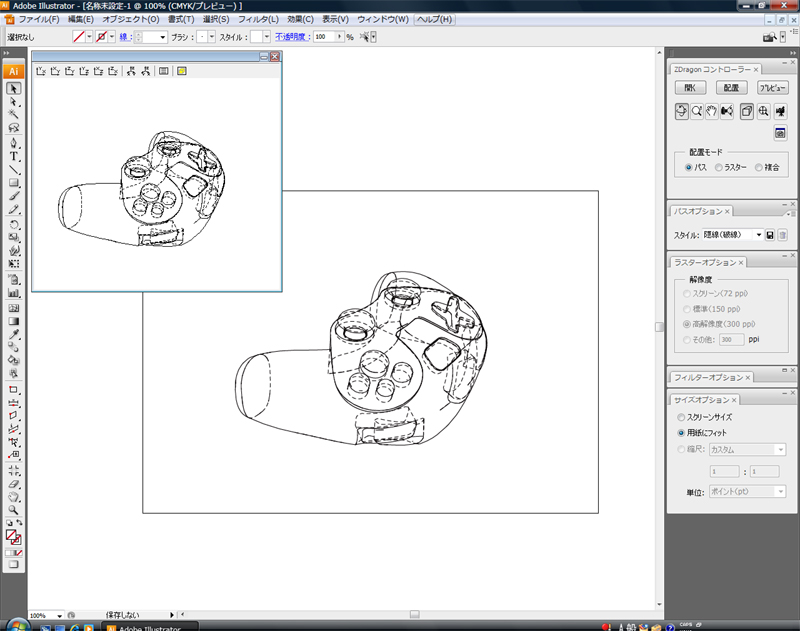Click the save style disk icon
This screenshot has width=800, height=631.
click(770, 234)
